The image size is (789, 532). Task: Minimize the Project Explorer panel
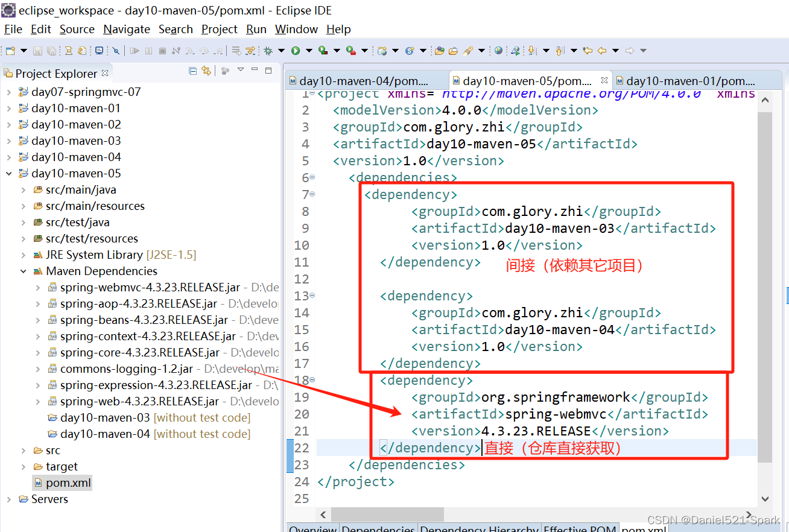click(254, 70)
